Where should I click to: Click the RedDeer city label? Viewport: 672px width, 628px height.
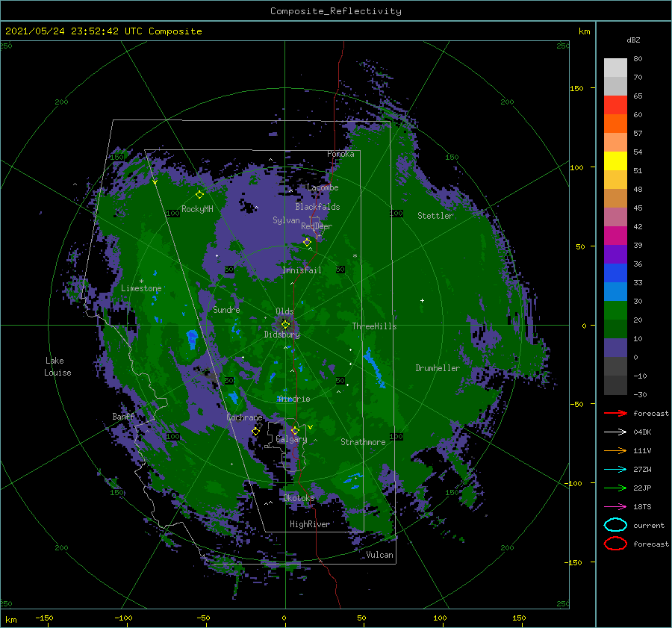click(x=317, y=226)
